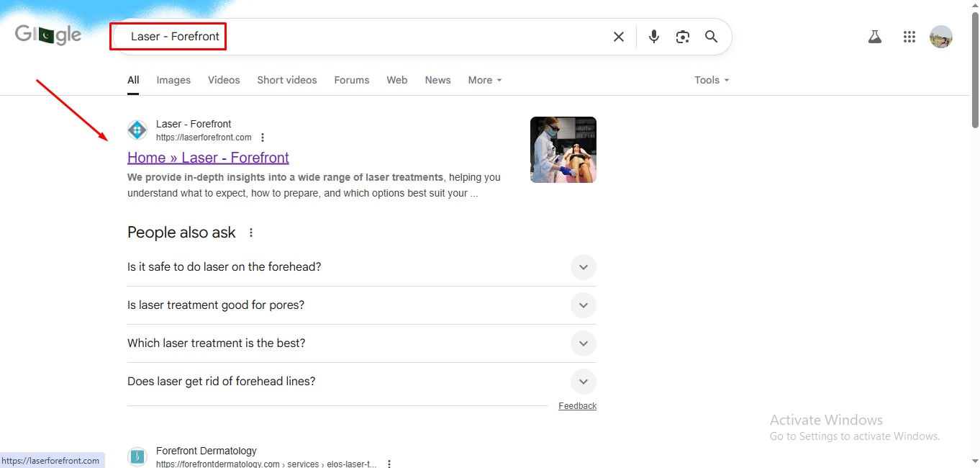Click the Feedback link
Viewport: 980px width, 468px height.
(577, 406)
